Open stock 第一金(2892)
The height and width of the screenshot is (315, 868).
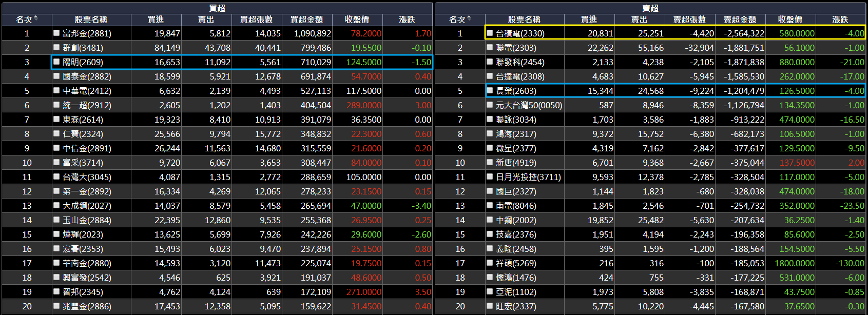click(x=87, y=191)
